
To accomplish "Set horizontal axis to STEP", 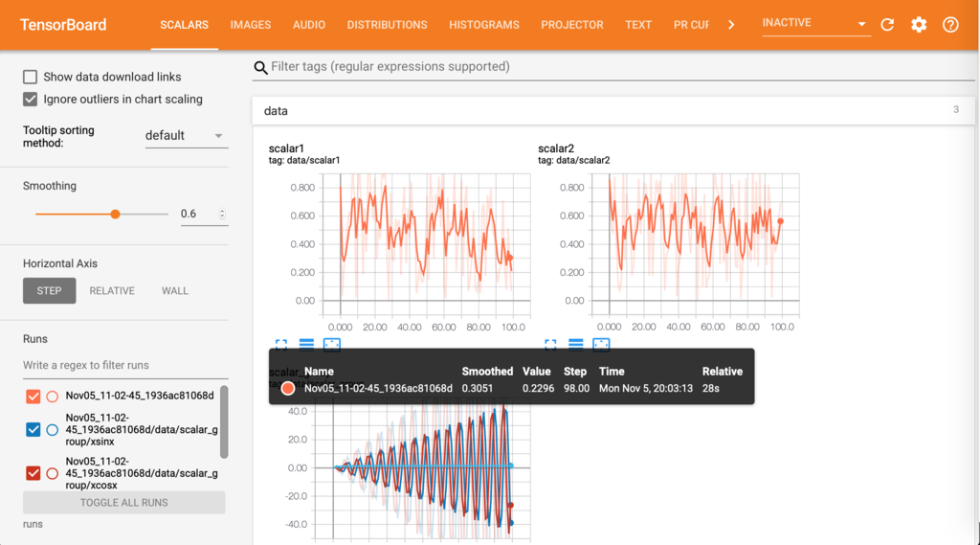I will [x=50, y=291].
